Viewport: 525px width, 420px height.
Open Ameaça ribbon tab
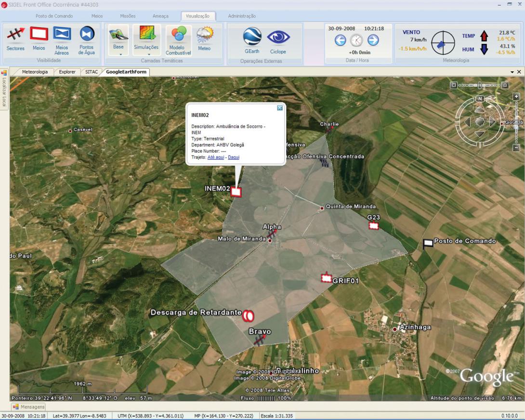tap(160, 16)
